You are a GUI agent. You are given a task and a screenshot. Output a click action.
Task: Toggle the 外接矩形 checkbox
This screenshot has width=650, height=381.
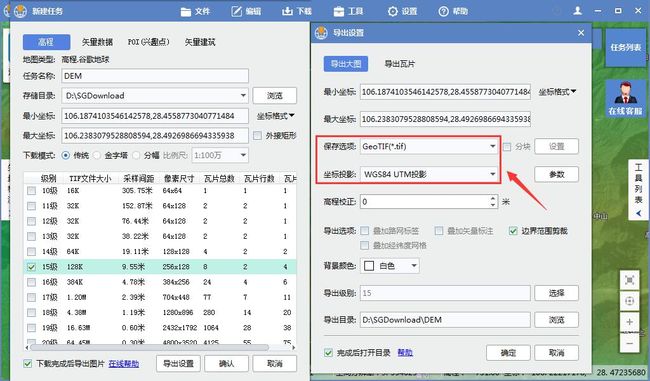pos(257,136)
